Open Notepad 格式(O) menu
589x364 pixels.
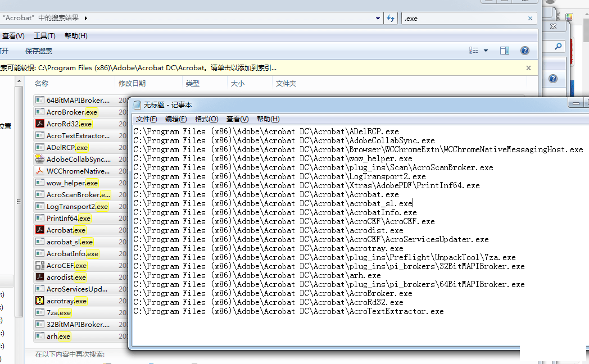pyautogui.click(x=207, y=119)
